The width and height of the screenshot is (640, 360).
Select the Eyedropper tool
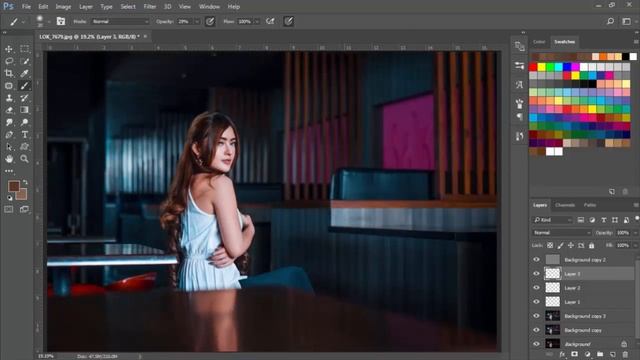24,73
